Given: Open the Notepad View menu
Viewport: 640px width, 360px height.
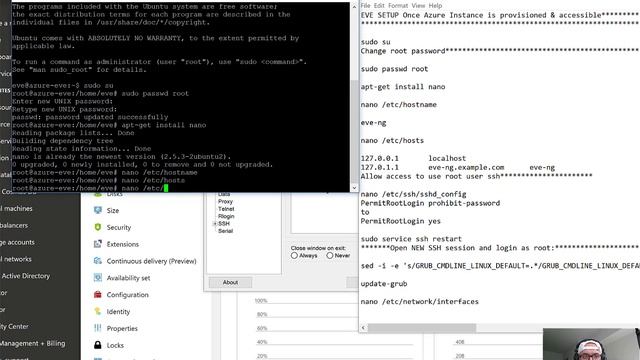Looking at the screenshot, I should pos(418,5).
